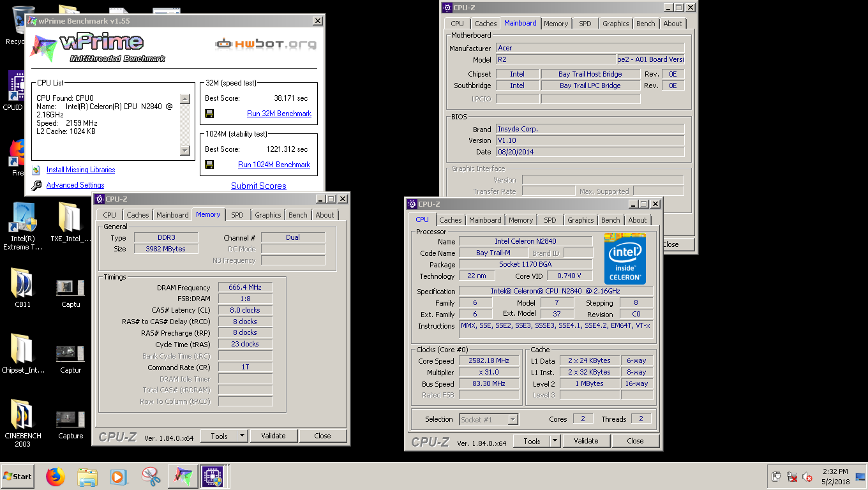Click save icon under 32M Best Score
The height and width of the screenshot is (490, 868).
pos(209,114)
